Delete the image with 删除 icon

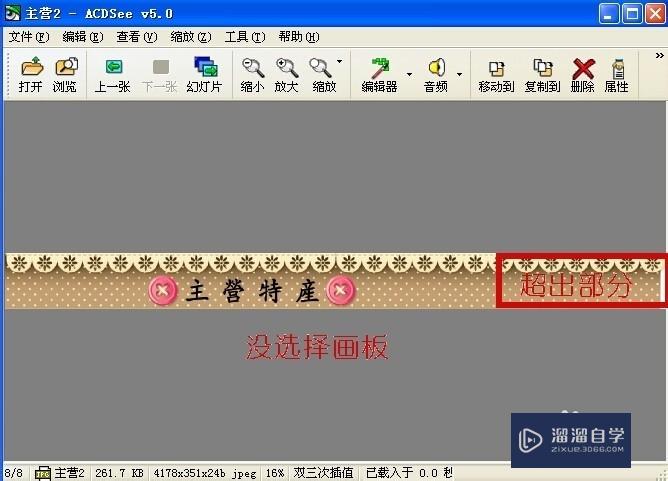pyautogui.click(x=583, y=75)
